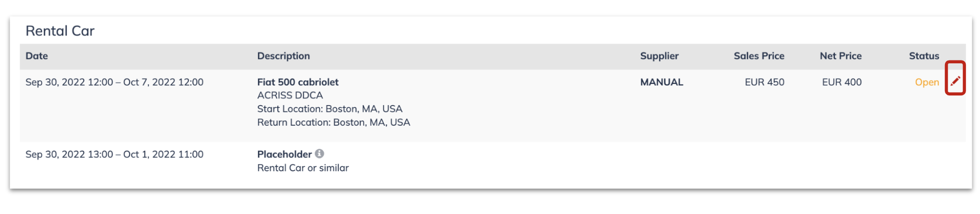This screenshot has width=980, height=214.
Task: Click the Description column header
Action: coord(283,56)
